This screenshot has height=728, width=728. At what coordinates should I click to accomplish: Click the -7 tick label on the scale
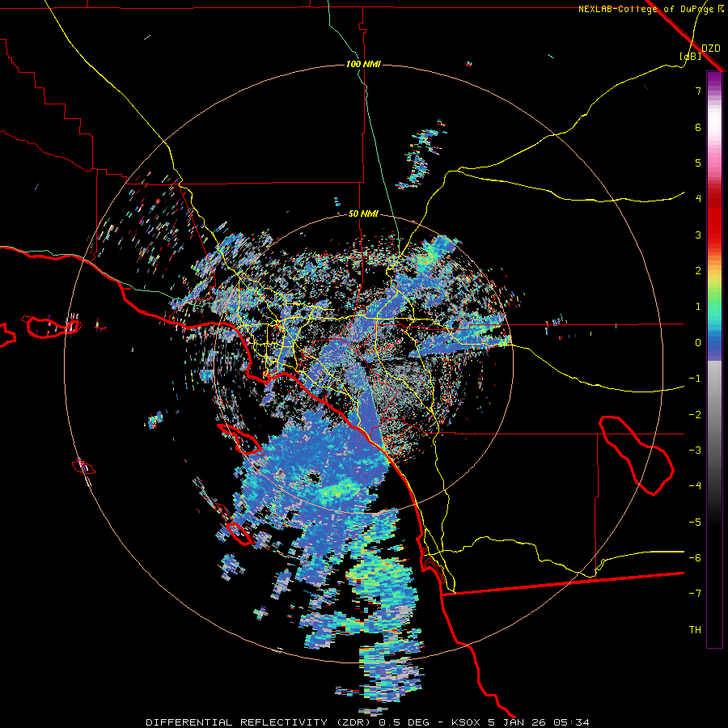(695, 594)
